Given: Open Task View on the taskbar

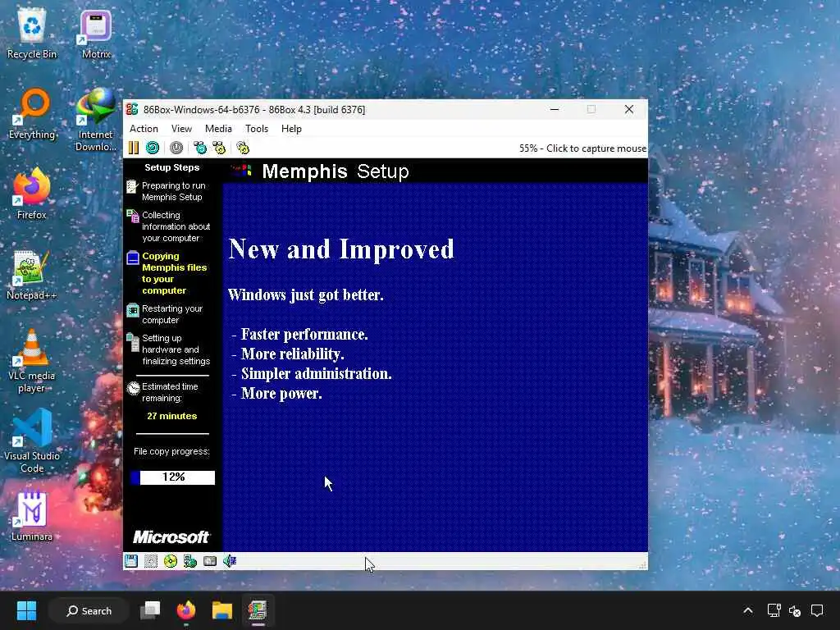Looking at the screenshot, I should pyautogui.click(x=150, y=610).
